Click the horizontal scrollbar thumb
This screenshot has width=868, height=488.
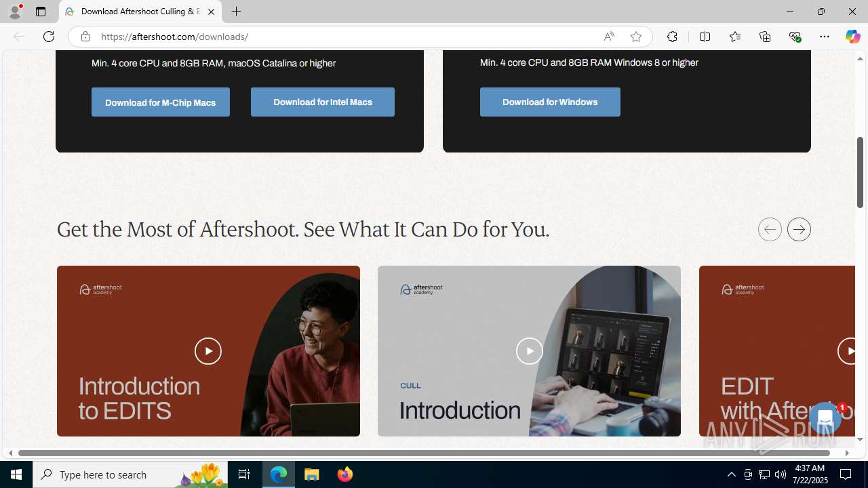pos(424,453)
